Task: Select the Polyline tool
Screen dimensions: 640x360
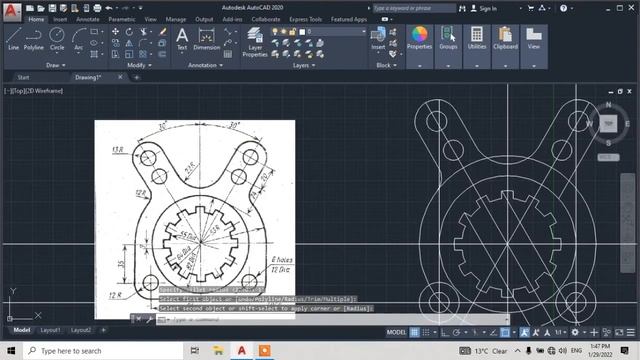Action: pyautogui.click(x=33, y=39)
